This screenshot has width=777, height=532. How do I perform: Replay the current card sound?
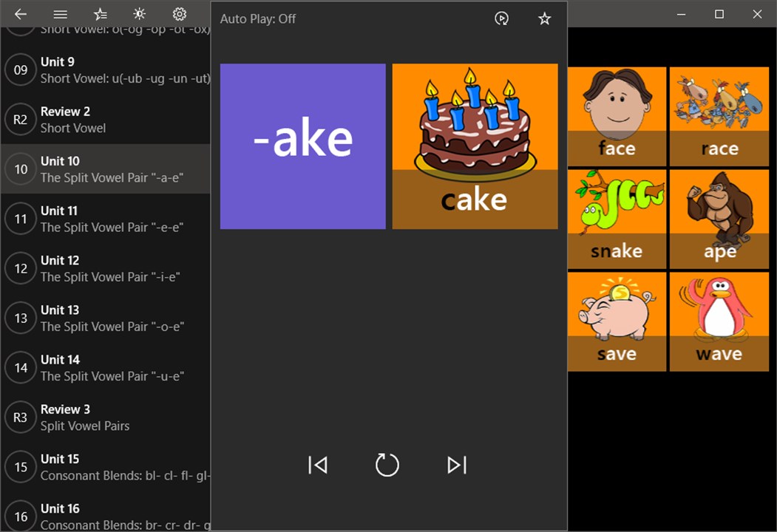[387, 465]
